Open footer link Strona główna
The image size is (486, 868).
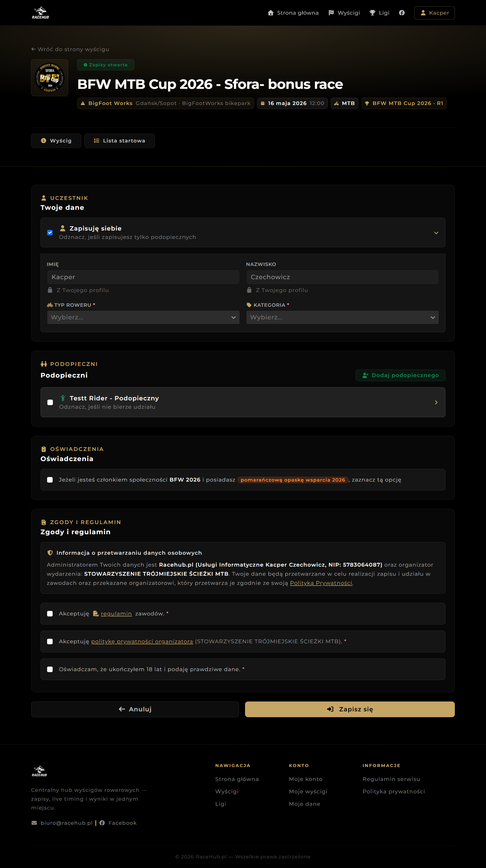[x=237, y=779]
